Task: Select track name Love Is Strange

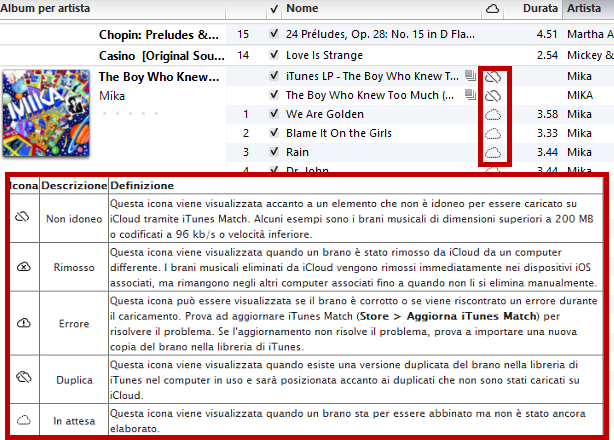Action: (x=324, y=55)
